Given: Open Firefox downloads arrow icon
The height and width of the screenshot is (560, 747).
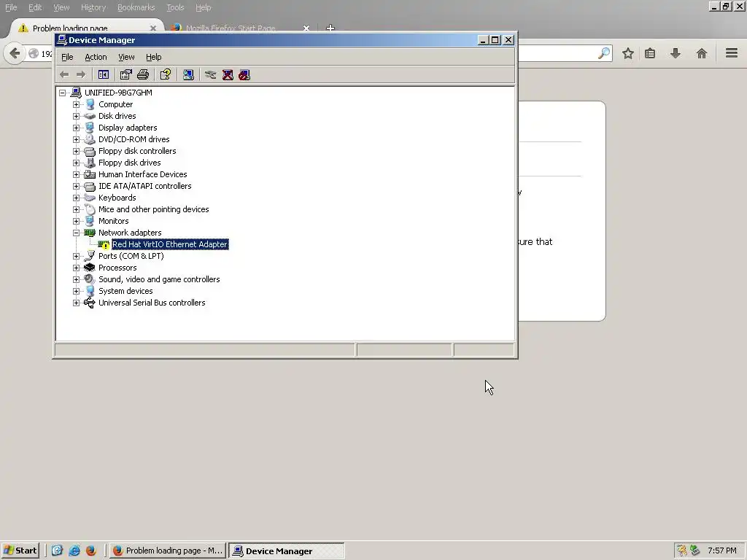Looking at the screenshot, I should click(676, 53).
